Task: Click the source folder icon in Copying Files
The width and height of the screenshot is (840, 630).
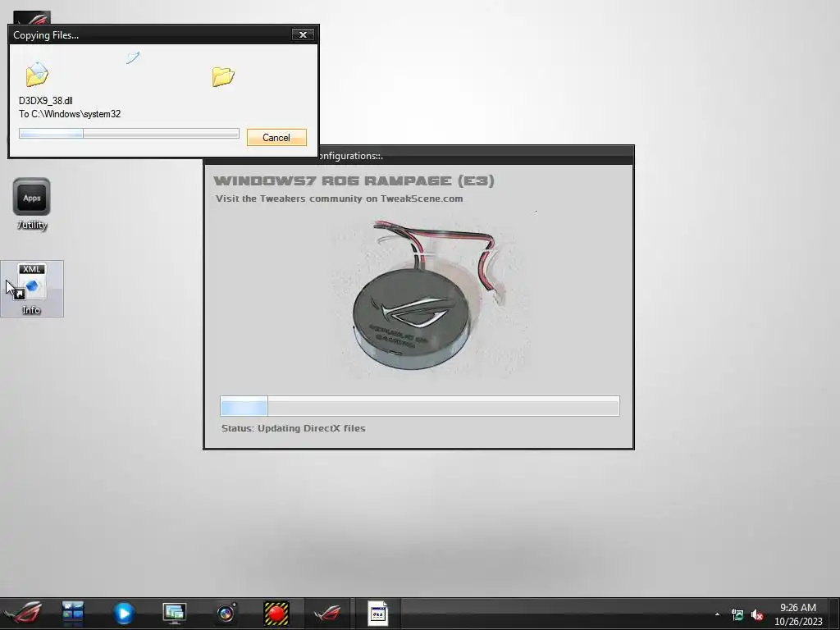Action: (x=37, y=75)
